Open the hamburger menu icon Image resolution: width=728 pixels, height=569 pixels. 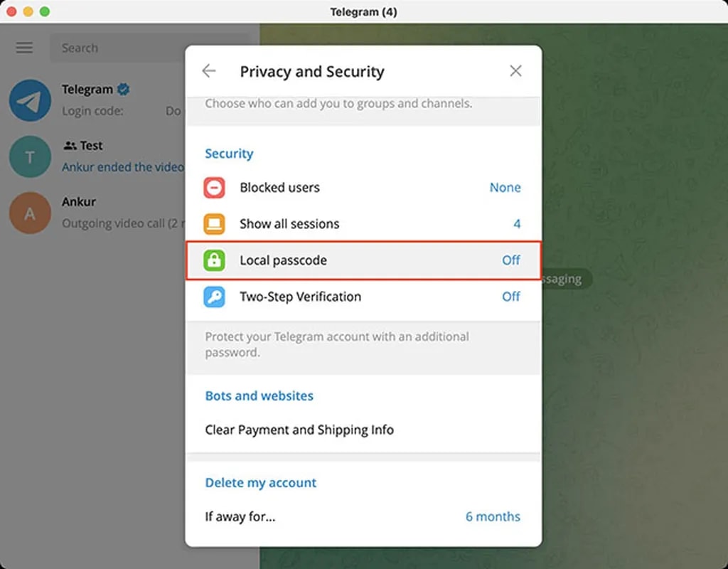pyautogui.click(x=25, y=48)
